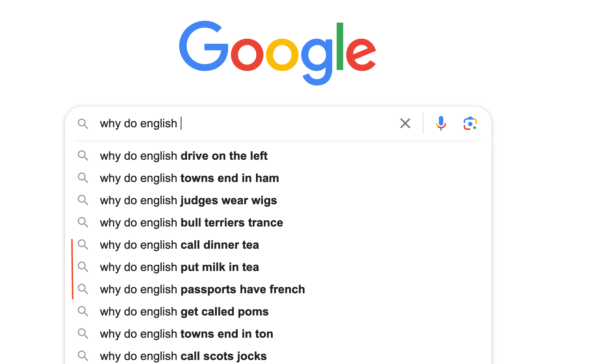This screenshot has height=364, width=609.
Task: Click inside the search text field
Action: tap(245, 123)
